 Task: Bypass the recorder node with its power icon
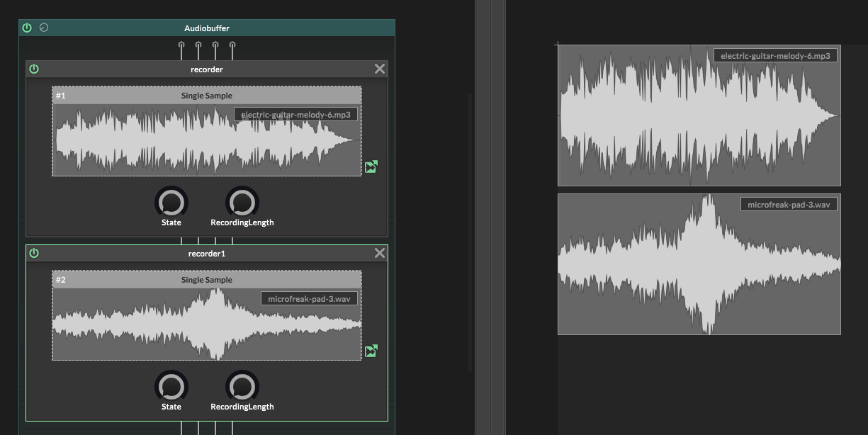[34, 69]
